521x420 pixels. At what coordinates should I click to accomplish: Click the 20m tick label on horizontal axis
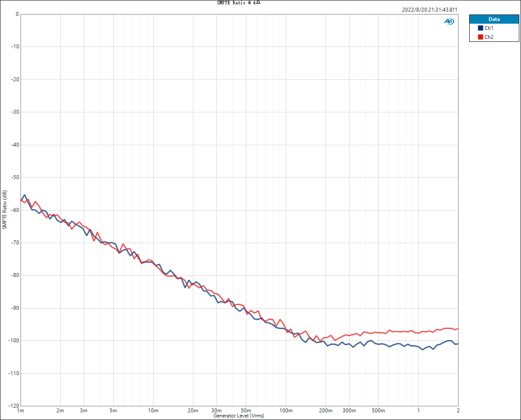(x=193, y=411)
